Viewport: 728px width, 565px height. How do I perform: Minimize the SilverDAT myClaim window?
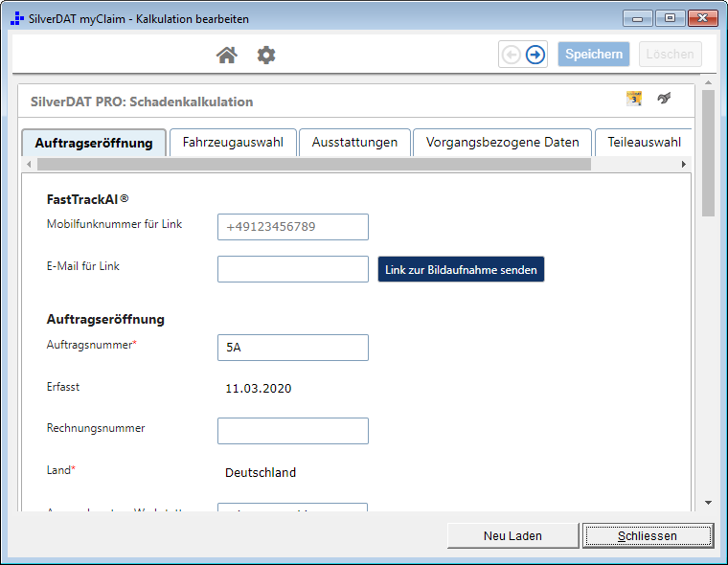[x=637, y=18]
